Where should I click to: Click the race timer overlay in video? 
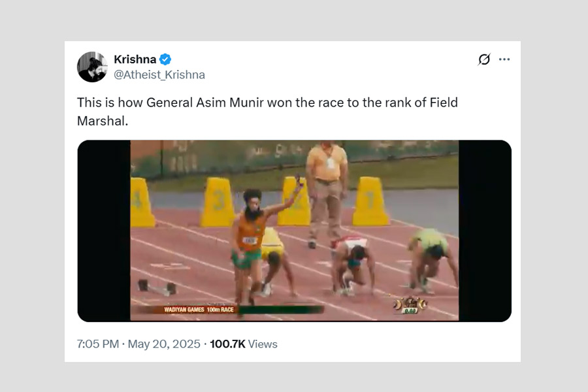pos(410,306)
